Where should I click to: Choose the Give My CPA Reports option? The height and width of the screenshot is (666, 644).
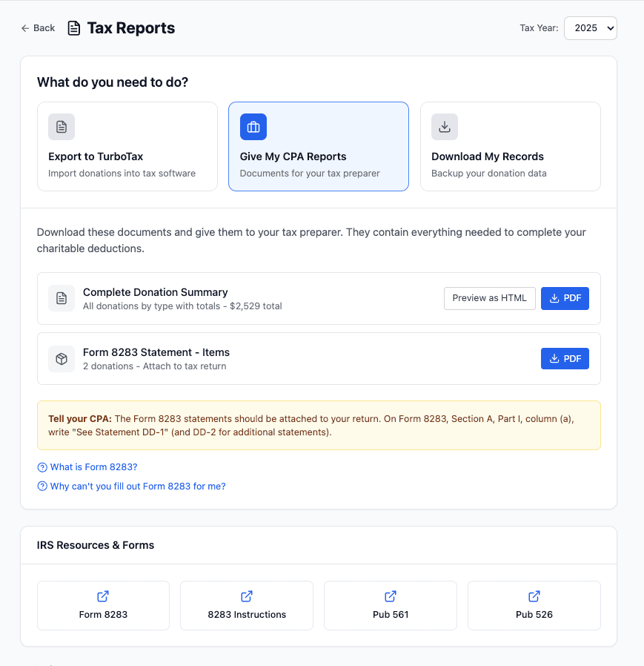click(318, 156)
